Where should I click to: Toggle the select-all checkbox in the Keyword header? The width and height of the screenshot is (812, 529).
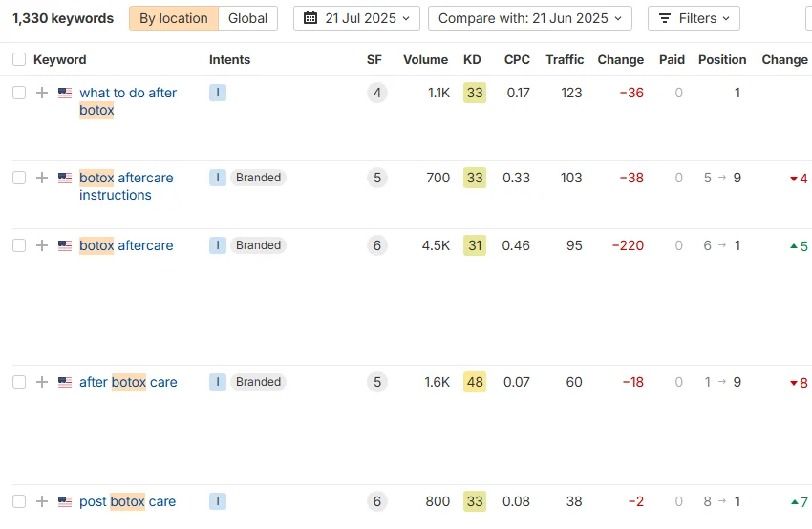pyautogui.click(x=19, y=59)
